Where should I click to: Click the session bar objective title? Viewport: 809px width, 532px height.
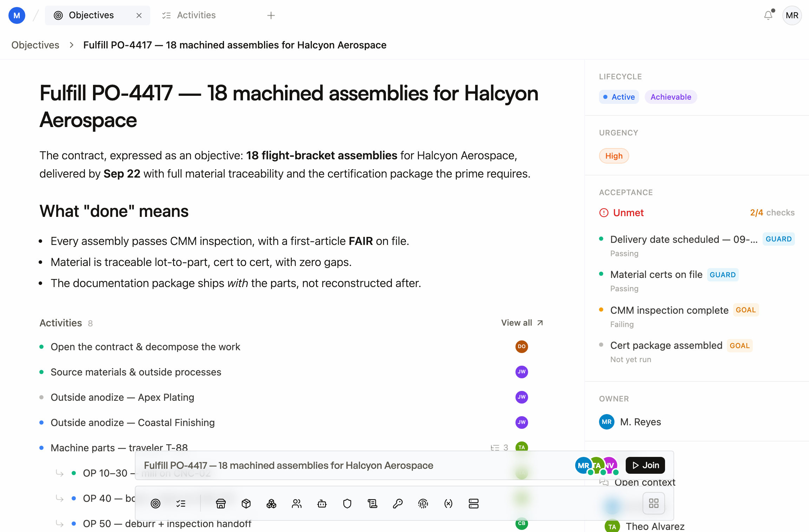point(289,465)
